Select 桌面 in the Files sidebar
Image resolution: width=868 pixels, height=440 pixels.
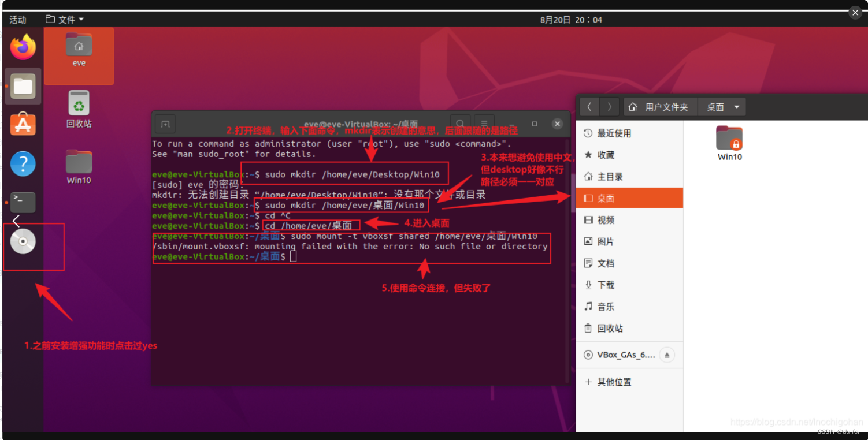(629, 198)
